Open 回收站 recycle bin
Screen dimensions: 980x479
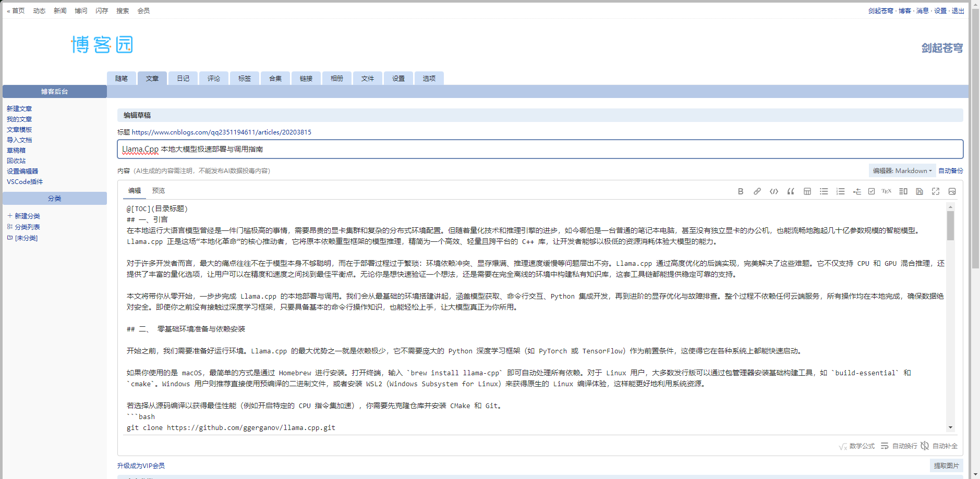(x=16, y=161)
